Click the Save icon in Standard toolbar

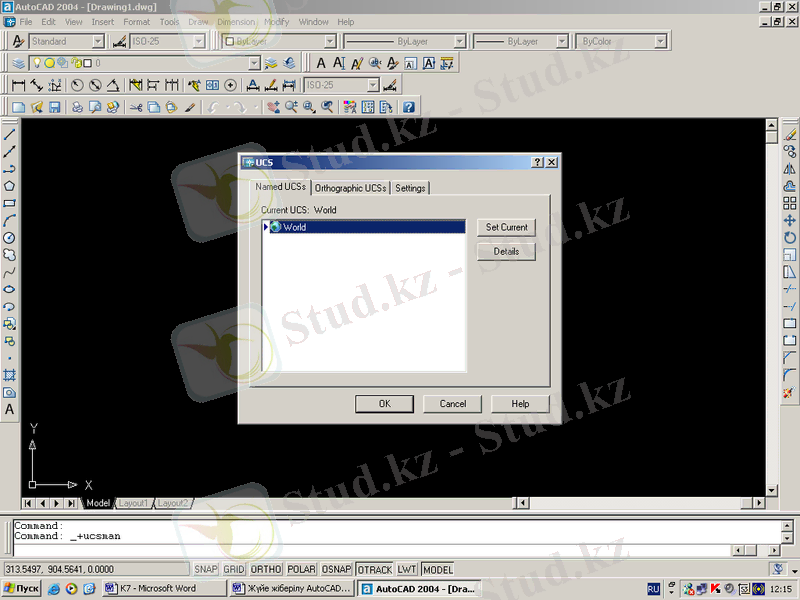[54, 107]
